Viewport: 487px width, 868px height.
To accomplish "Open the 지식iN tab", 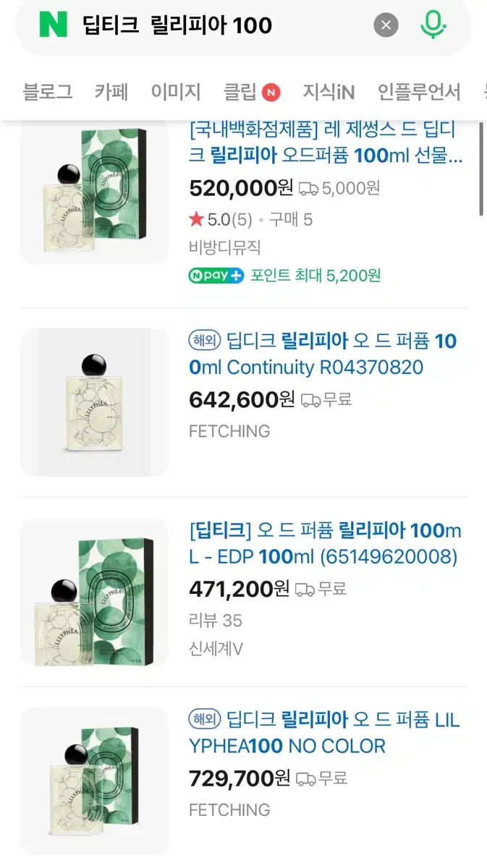I will click(x=329, y=92).
